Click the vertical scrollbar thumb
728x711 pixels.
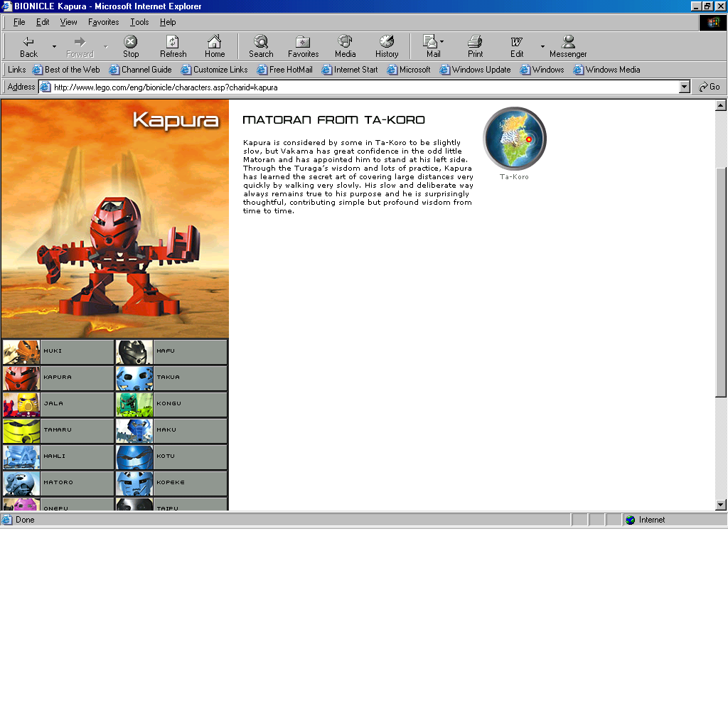[721, 281]
